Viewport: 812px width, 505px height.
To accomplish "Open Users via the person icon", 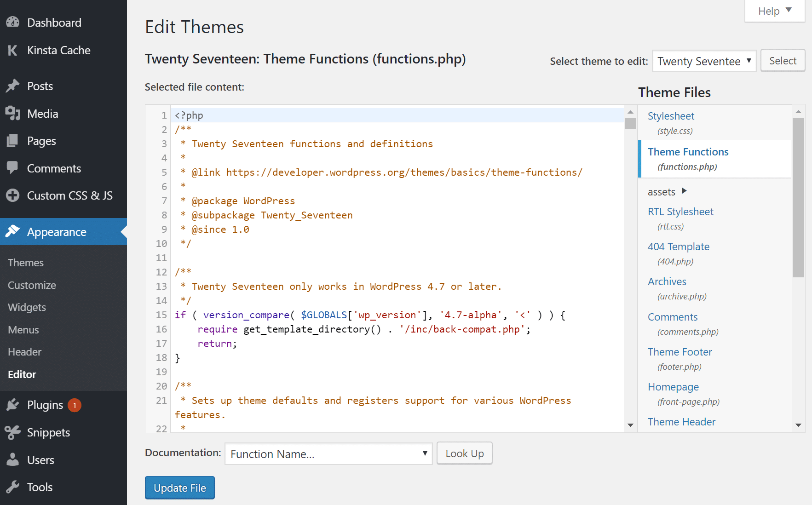I will (12, 459).
